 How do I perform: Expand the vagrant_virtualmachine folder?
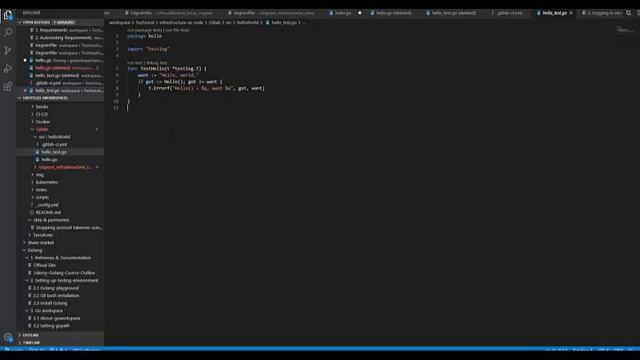tap(64, 167)
